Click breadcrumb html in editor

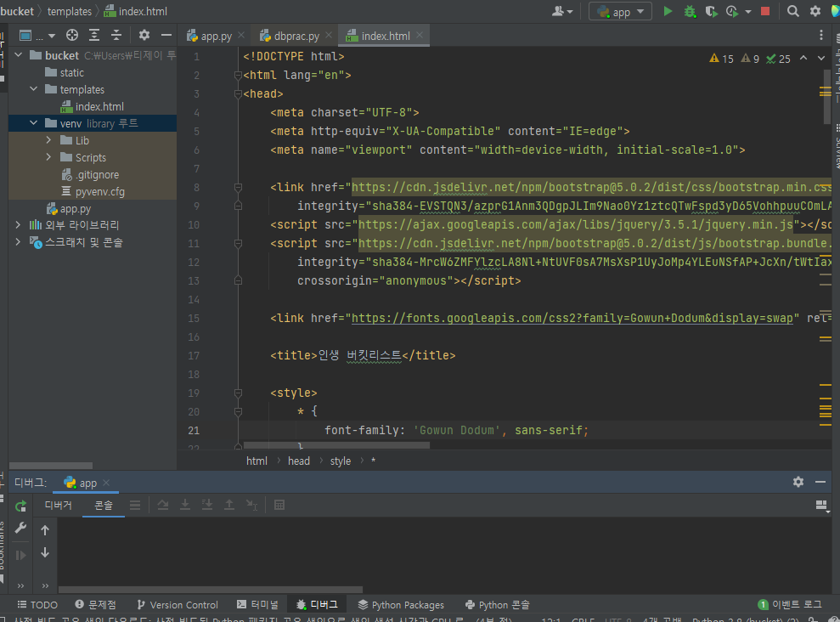coord(257,461)
